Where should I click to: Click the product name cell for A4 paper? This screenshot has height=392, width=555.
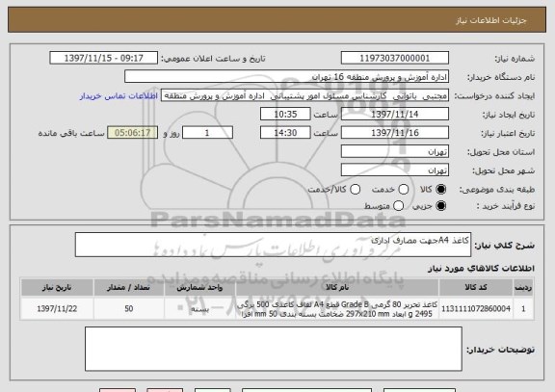337,309
